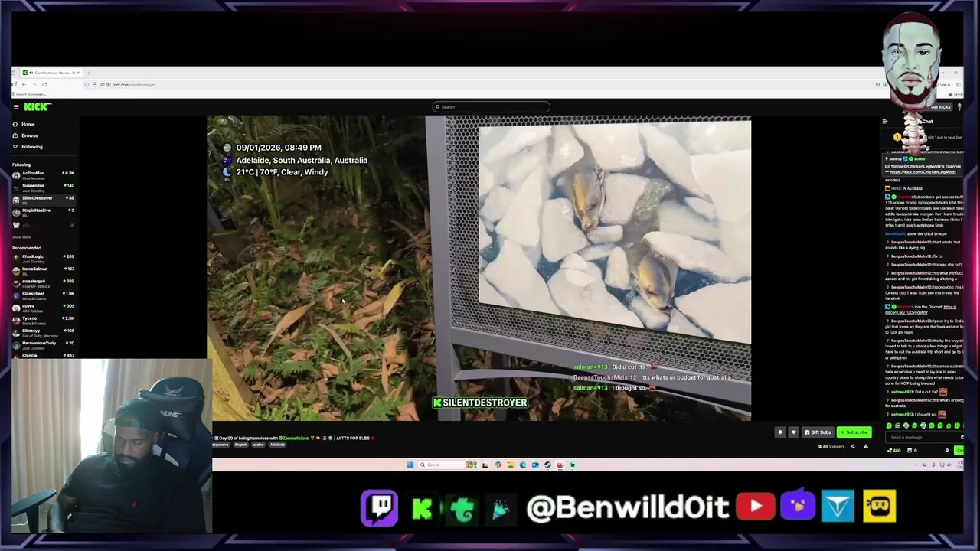Viewport: 980px width, 551px height.
Task: Collapse the chat panel with the arrow icon
Action: (x=885, y=122)
